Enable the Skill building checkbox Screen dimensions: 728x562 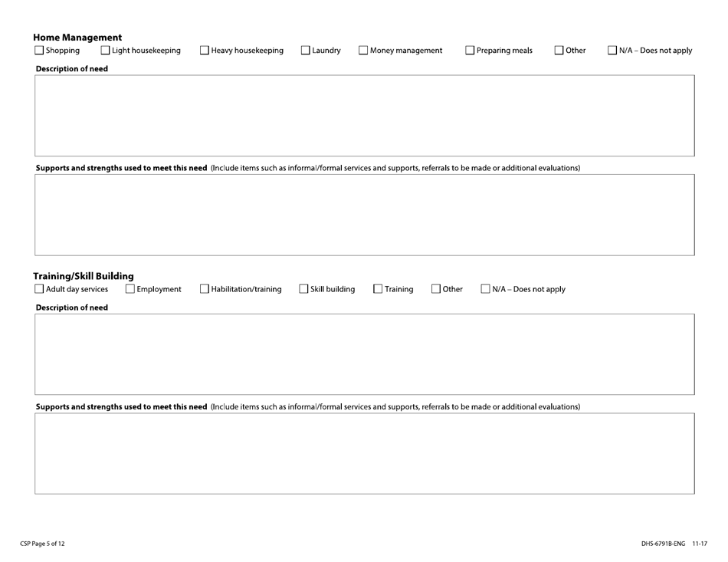[303, 289]
